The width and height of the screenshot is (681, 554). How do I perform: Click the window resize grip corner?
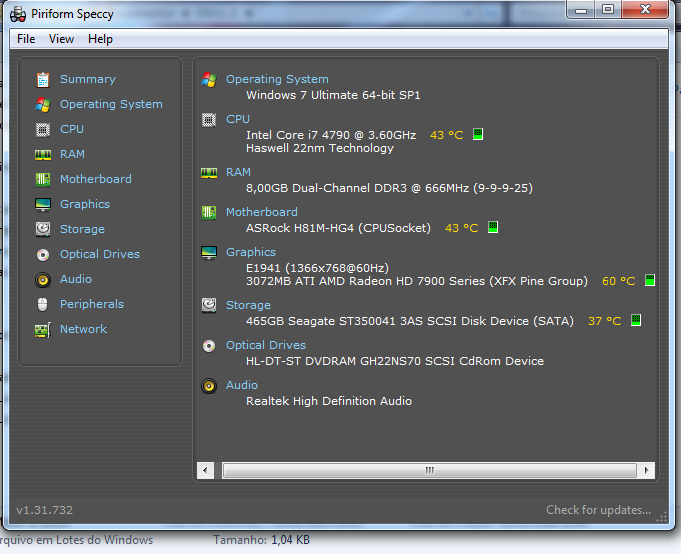(x=661, y=517)
